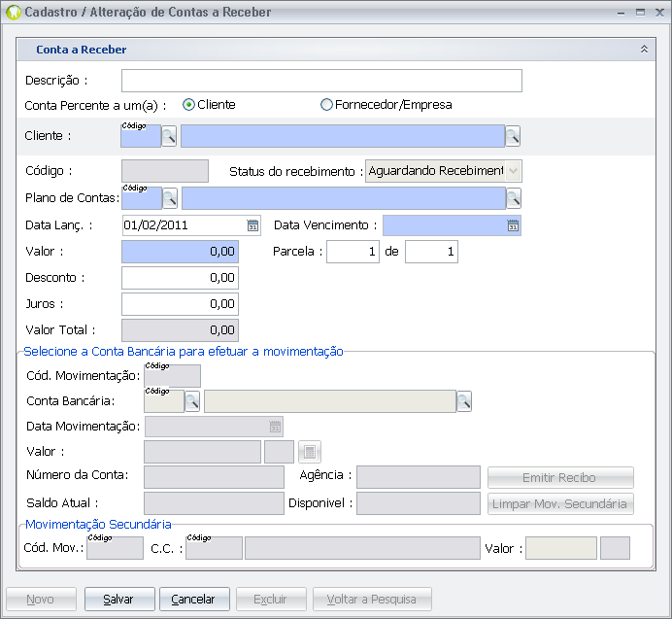Click the first Parcela number field

click(x=353, y=252)
